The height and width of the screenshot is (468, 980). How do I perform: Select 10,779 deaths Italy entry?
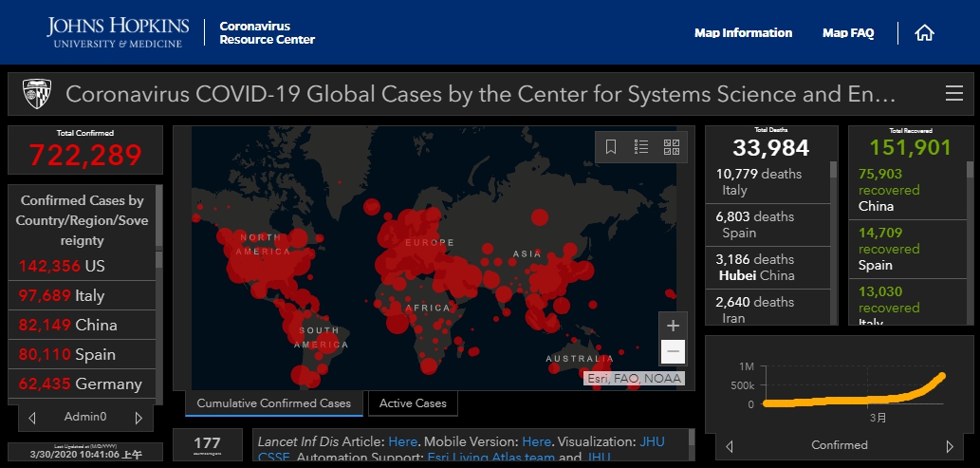tap(767, 182)
